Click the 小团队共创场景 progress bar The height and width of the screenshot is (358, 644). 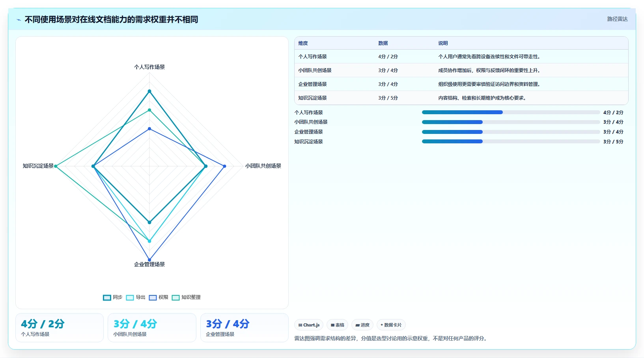click(511, 122)
